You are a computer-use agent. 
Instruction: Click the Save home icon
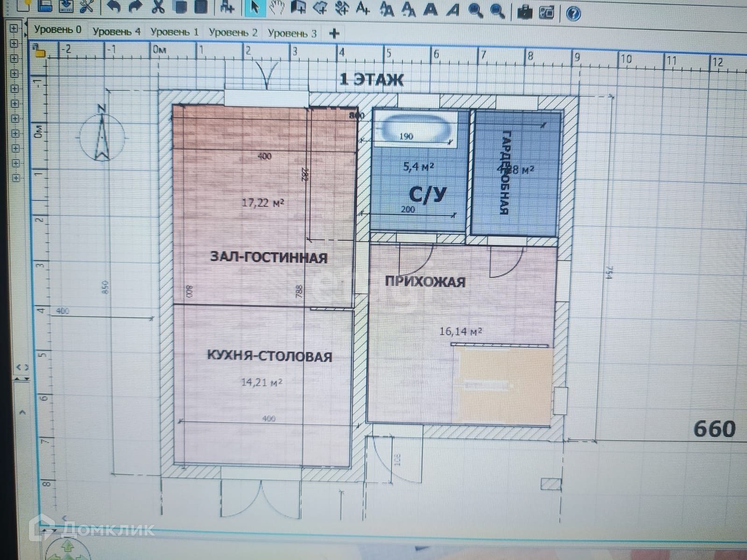click(x=45, y=6)
